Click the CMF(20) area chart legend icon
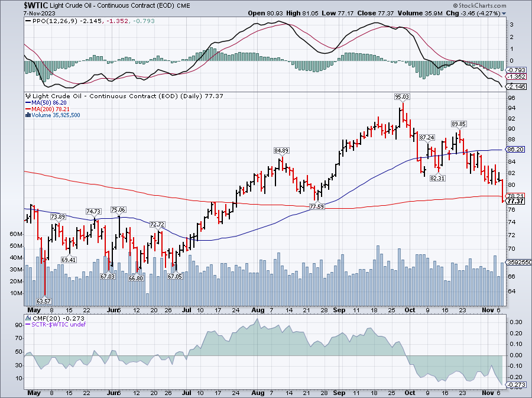Image resolution: width=532 pixels, height=398 pixels. [27, 318]
